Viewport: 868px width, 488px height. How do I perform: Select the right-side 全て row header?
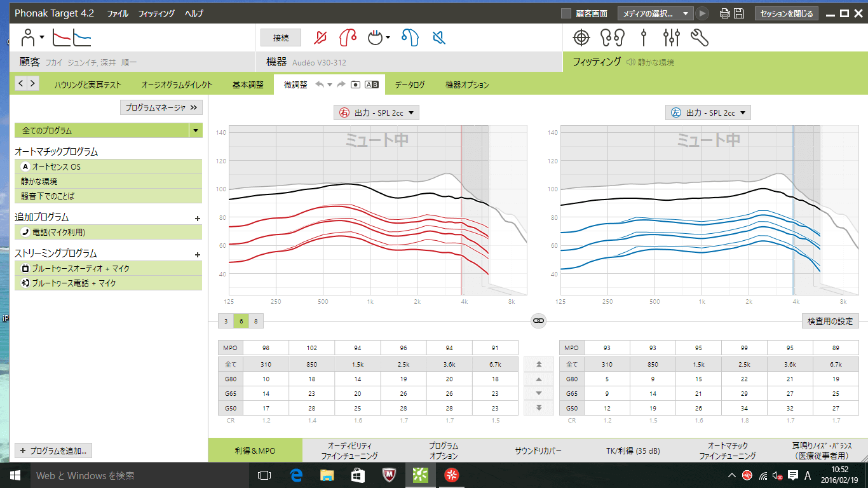230,365
